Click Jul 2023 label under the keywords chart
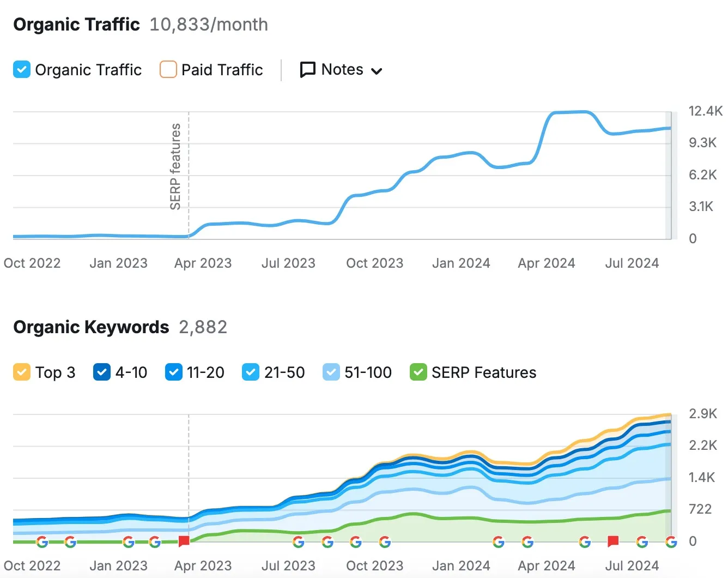728x578 pixels. coord(288,566)
